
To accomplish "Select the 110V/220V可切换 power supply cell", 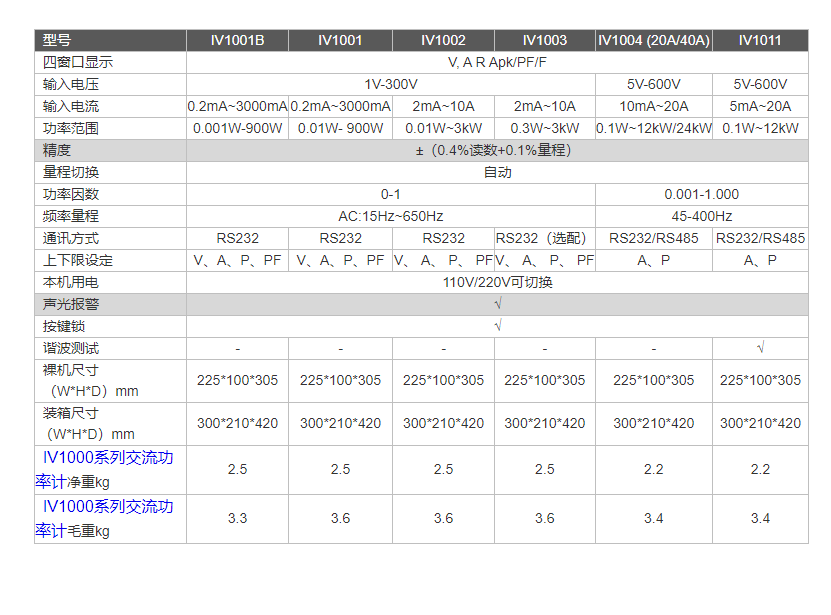I will click(497, 282).
